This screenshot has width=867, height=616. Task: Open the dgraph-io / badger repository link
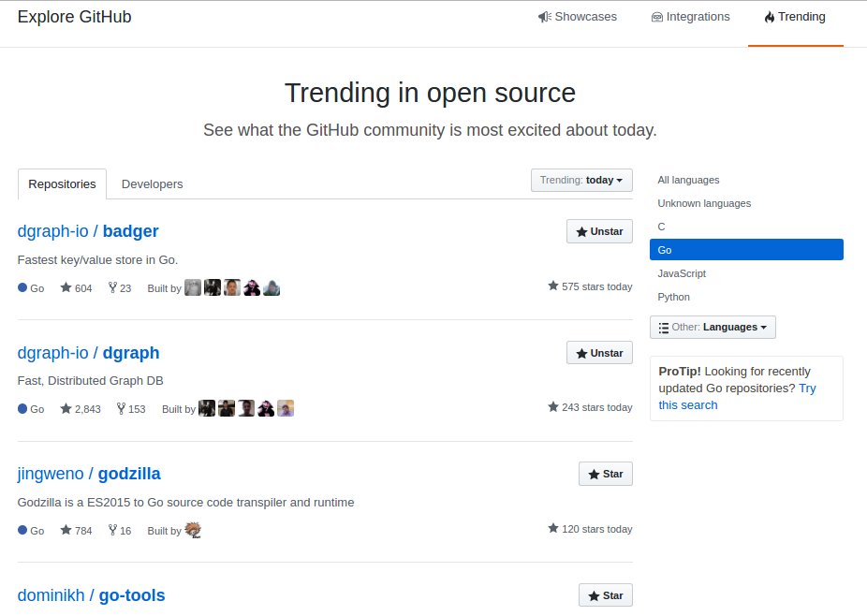click(88, 231)
